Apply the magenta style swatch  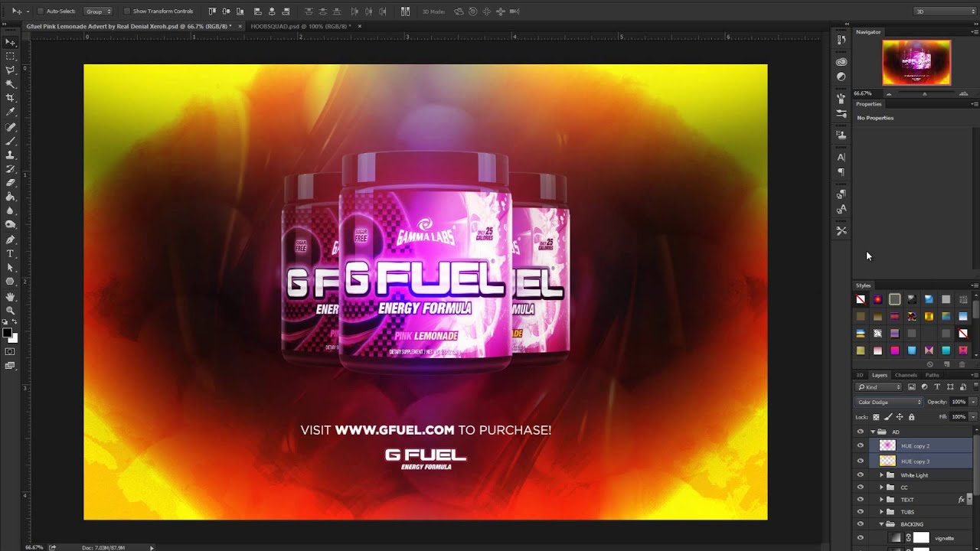click(x=894, y=350)
